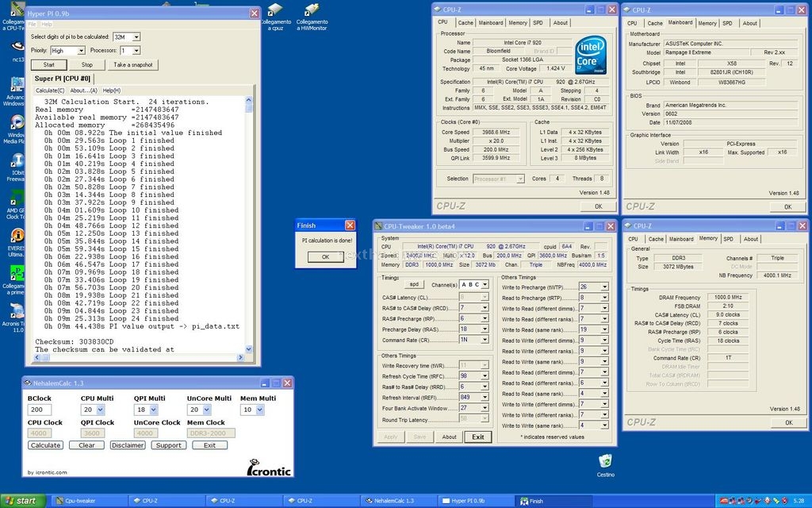Image resolution: width=812 pixels, height=508 pixels.
Task: Open the Command Rate (CR) dropdown
Action: click(x=485, y=340)
